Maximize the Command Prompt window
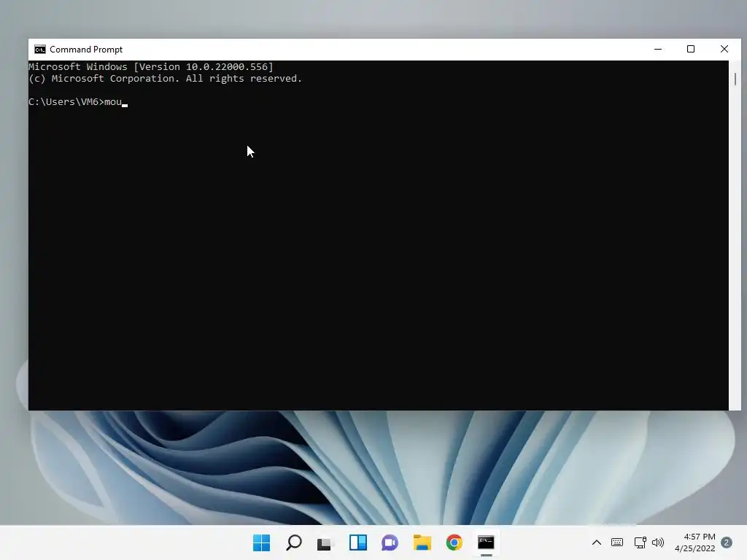This screenshot has width=747, height=560. (x=691, y=49)
